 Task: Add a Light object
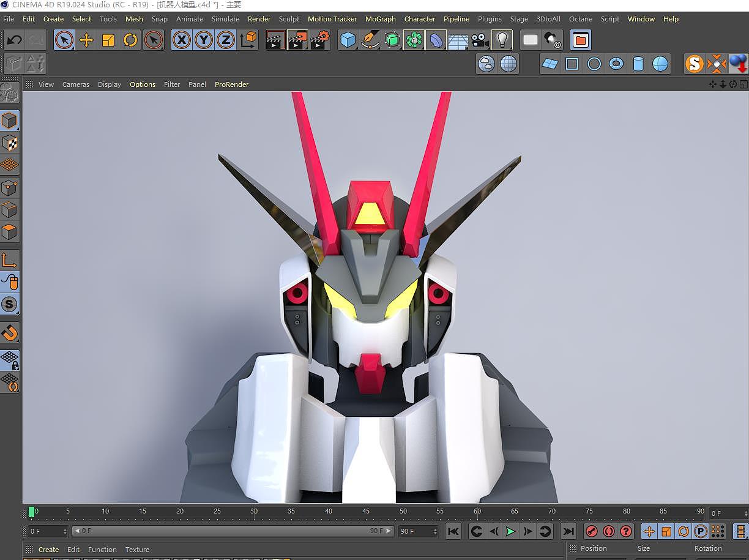pos(502,41)
